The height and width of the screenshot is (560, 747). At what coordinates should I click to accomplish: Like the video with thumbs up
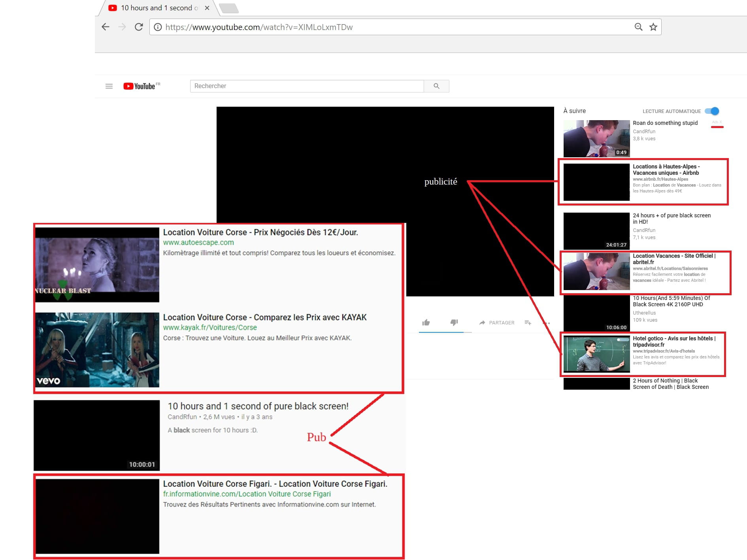pyautogui.click(x=426, y=322)
